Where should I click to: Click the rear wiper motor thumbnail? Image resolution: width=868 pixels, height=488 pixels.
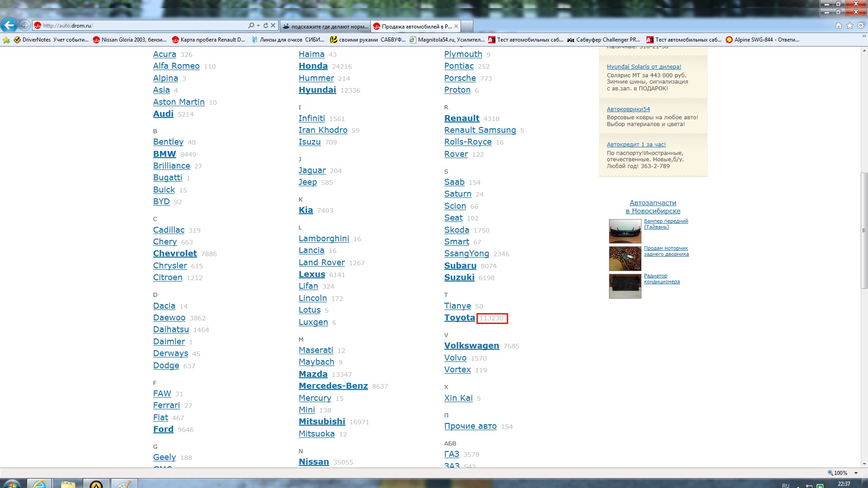625,258
